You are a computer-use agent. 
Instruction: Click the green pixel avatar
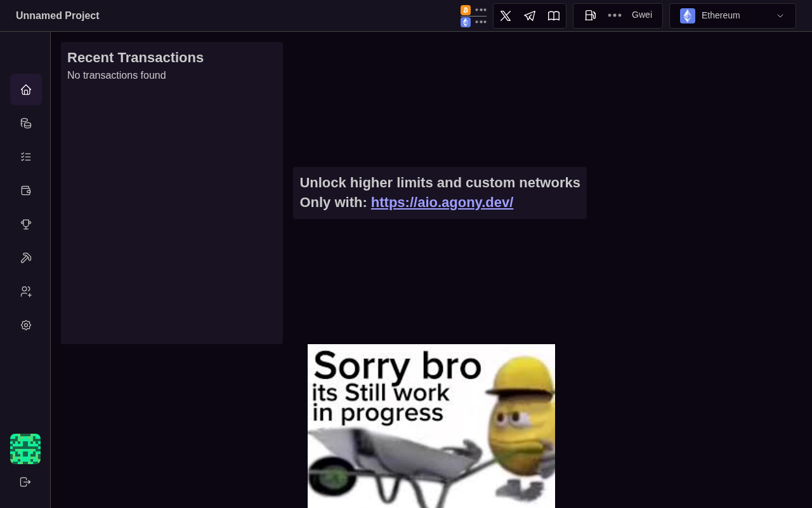tap(25, 449)
